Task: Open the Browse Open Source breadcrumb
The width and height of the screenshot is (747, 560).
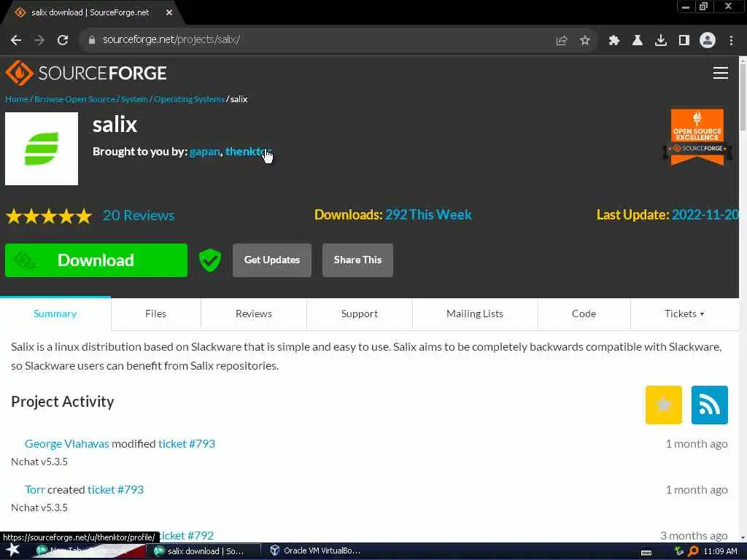Action: coord(75,99)
